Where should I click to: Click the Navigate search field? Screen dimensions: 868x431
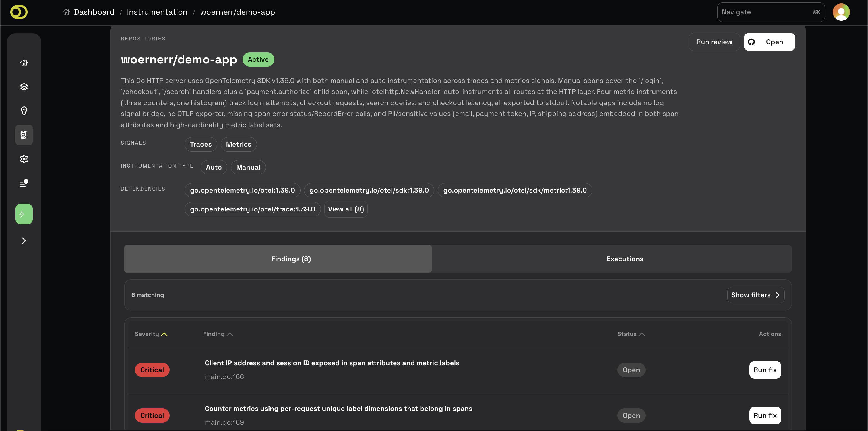point(771,12)
